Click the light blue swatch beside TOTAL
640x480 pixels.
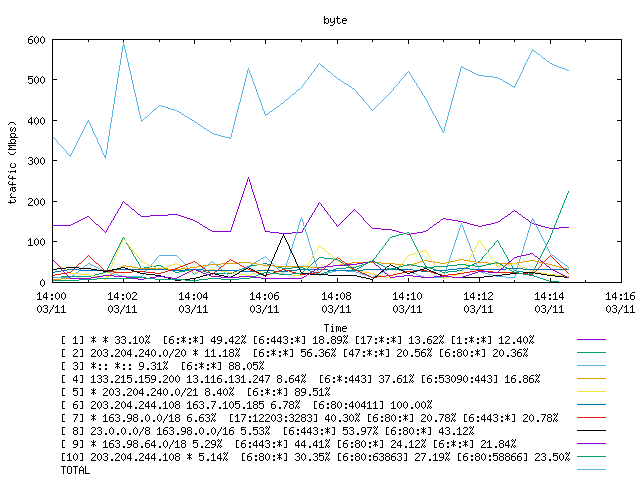(x=591, y=470)
